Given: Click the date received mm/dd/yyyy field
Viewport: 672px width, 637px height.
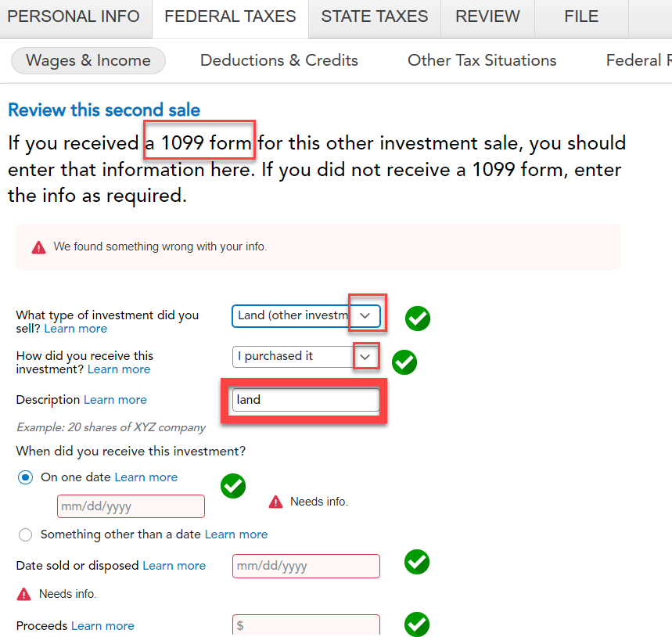Looking at the screenshot, I should 131,506.
